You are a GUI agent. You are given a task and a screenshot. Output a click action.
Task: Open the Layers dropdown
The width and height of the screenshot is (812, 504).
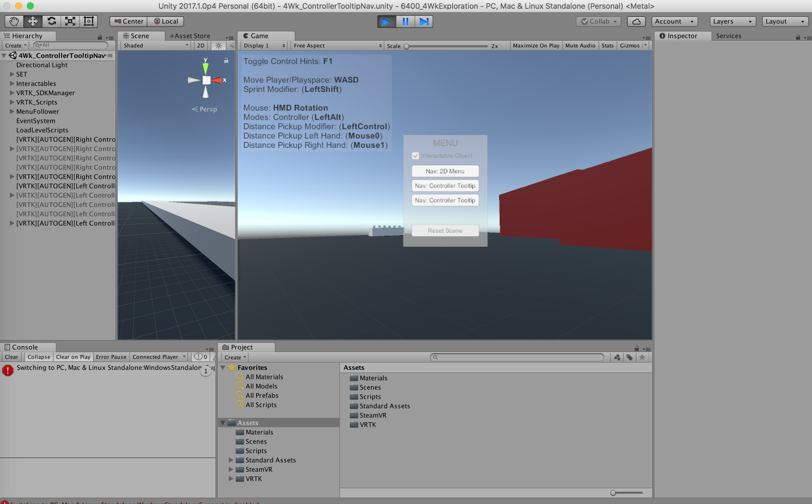[733, 21]
